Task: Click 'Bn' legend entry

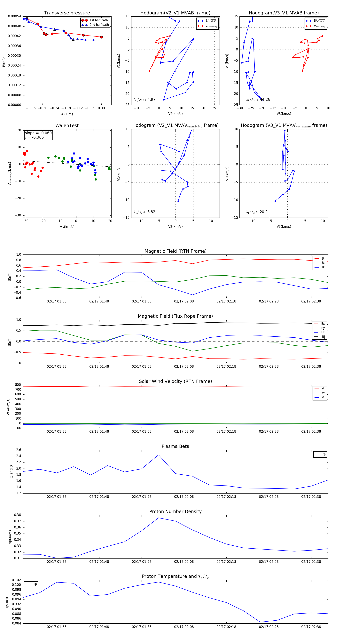Action: (320, 268)
